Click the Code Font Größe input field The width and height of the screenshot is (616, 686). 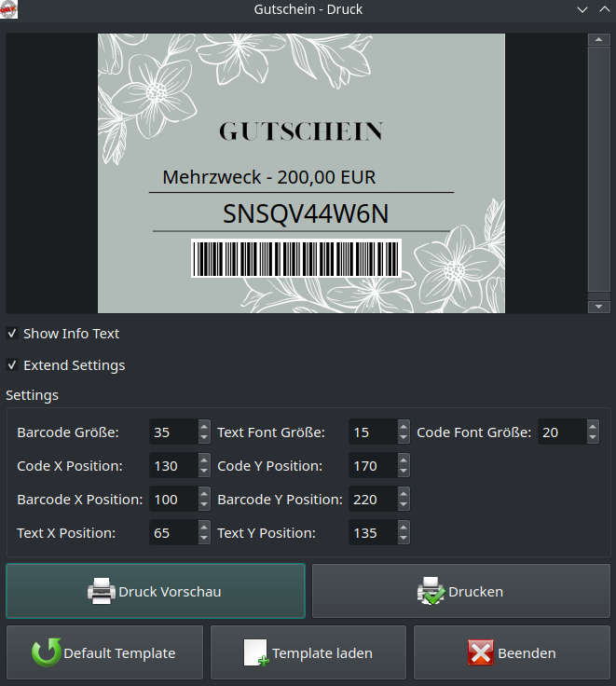point(562,432)
